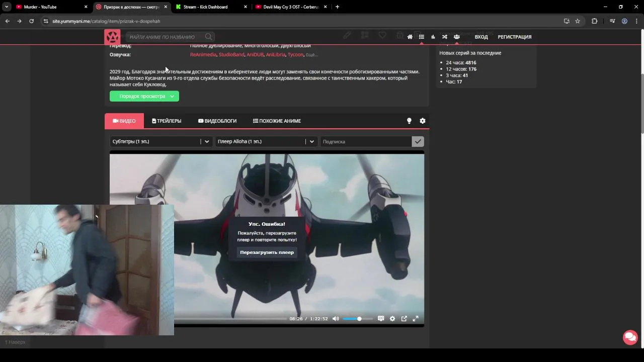This screenshot has width=644, height=362.
Task: Open AniDUB voice-over link
Action: [255, 54]
